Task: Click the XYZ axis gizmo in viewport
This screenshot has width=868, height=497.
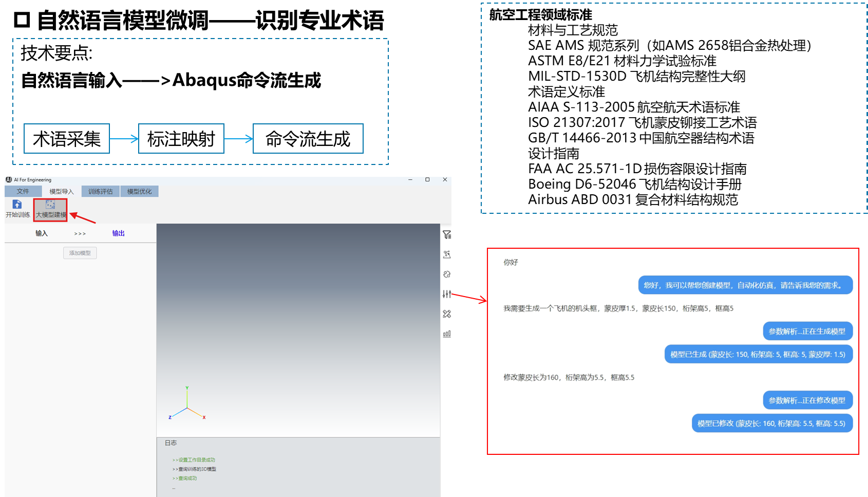Action: point(187,405)
